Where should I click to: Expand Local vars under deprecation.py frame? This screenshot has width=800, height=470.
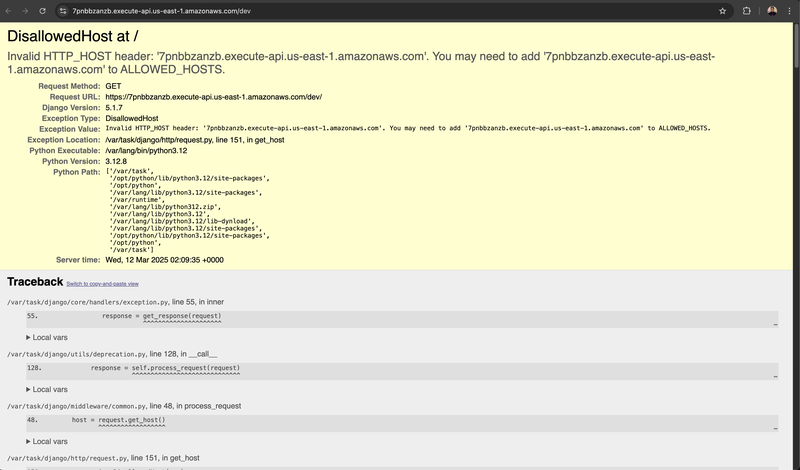coord(47,389)
